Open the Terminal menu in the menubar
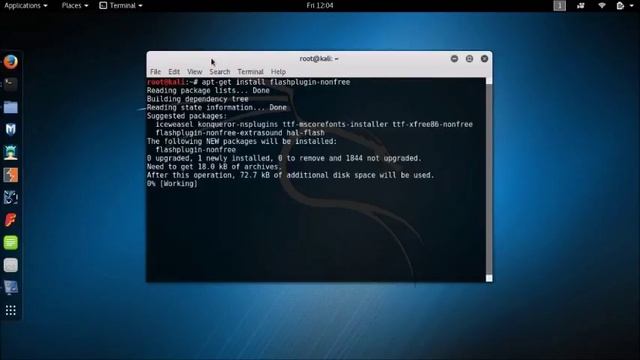This screenshot has width=640, height=360. point(250,72)
